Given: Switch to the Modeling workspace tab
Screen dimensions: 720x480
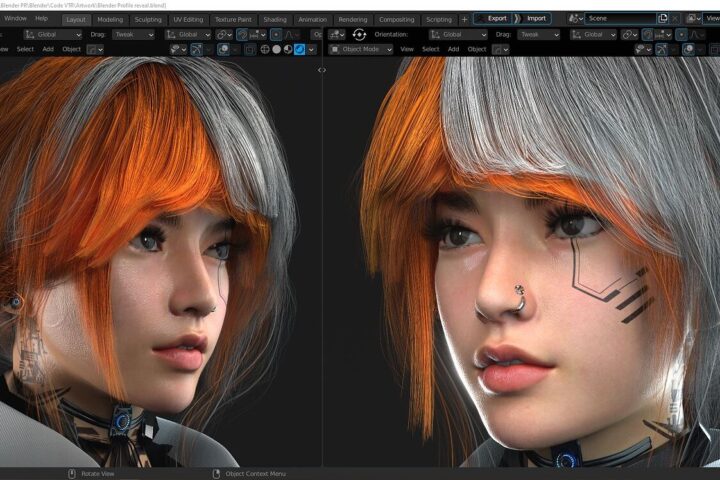Looking at the screenshot, I should pos(110,19).
